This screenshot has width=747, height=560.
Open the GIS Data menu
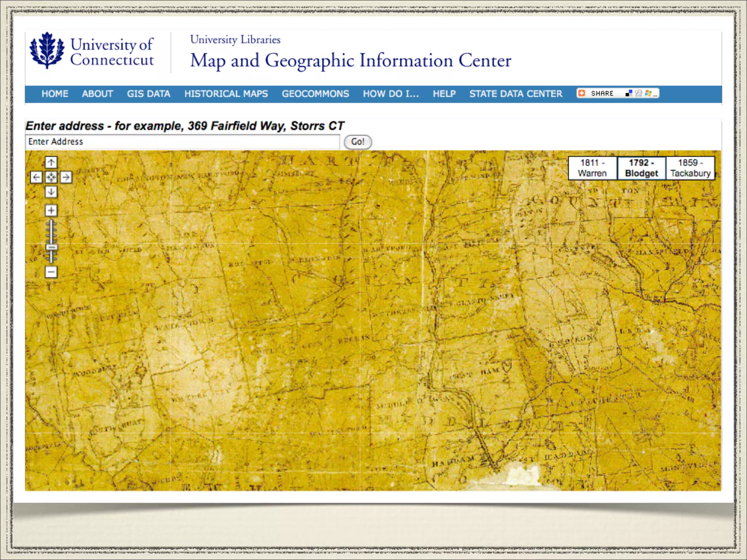click(148, 94)
